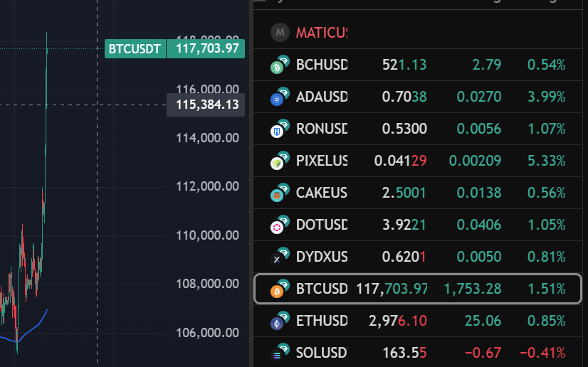The width and height of the screenshot is (588, 367).
Task: Select the DOTUSD symbol name
Action: pyautogui.click(x=321, y=225)
